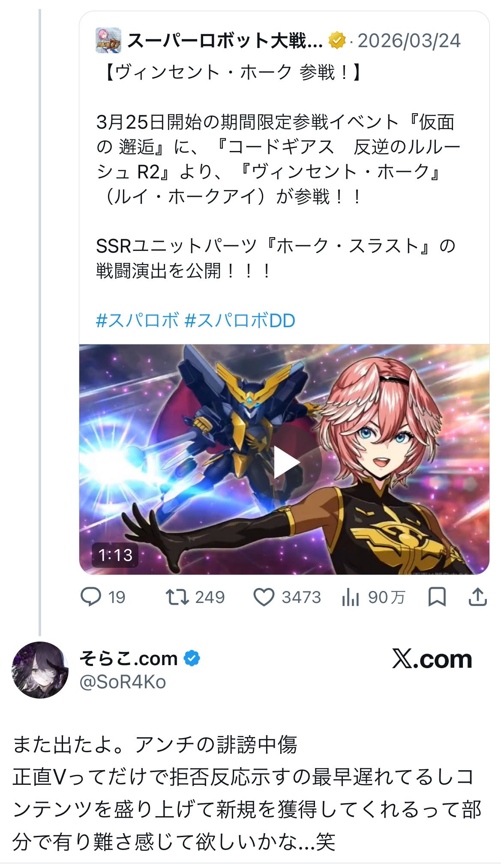Open the スーパーロボット大戦 account name
Screen dimensions: 501x868
(x=225, y=41)
